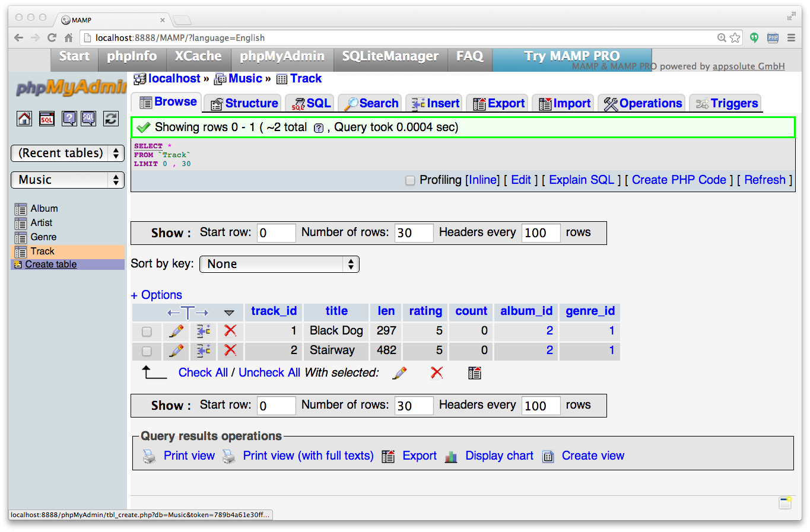The image size is (810, 532).
Task: Click Print view (with full texts) link
Action: point(308,455)
